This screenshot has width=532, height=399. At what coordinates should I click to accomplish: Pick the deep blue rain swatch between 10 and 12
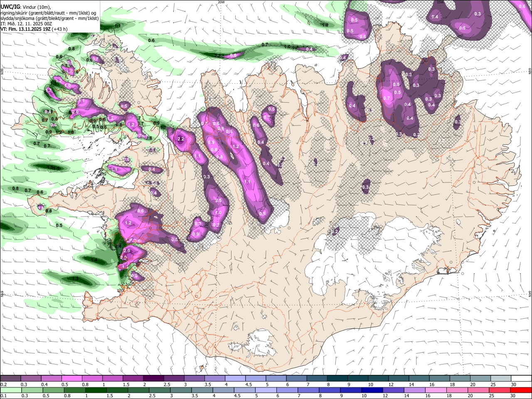pos(372,390)
